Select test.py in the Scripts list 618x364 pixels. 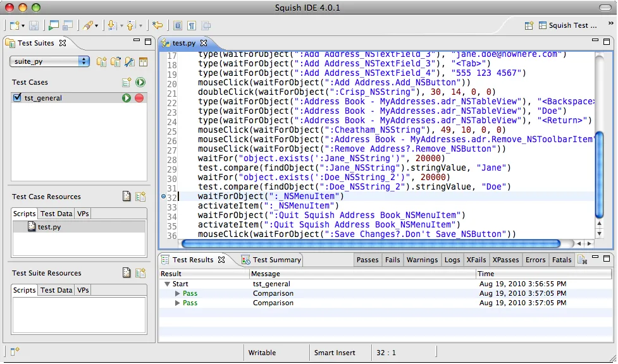pyautogui.click(x=48, y=227)
